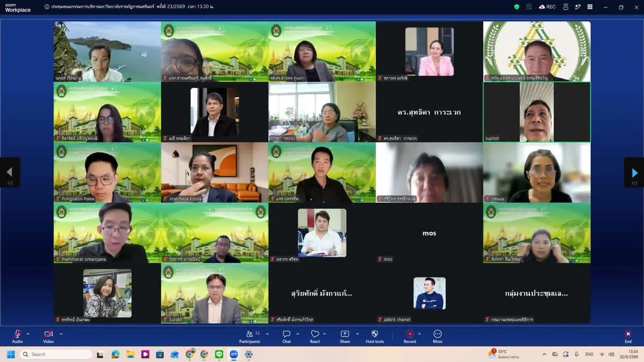Open Microsoft Edge from the taskbar
The height and width of the screenshot is (362, 644).
coord(115,354)
